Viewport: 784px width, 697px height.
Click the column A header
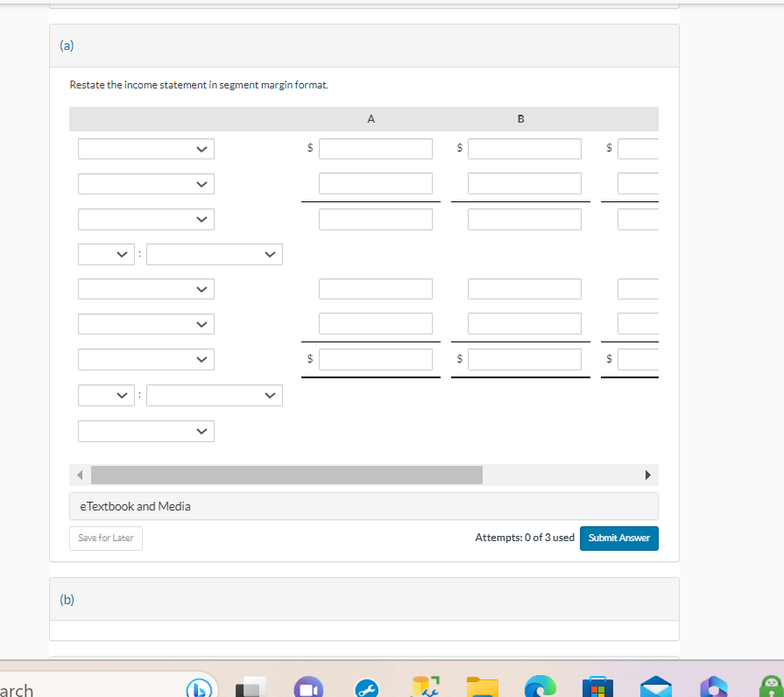(x=371, y=119)
